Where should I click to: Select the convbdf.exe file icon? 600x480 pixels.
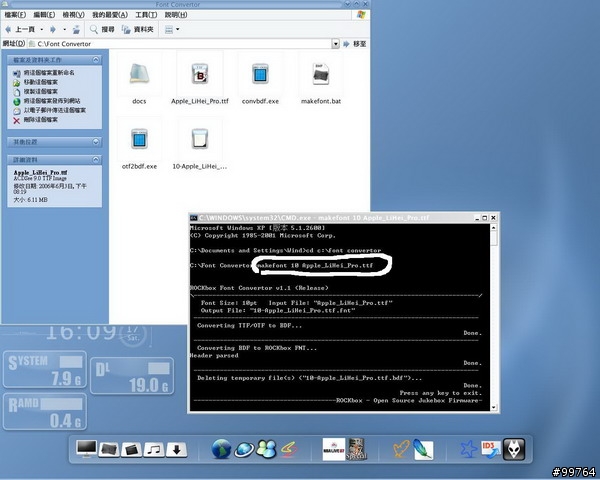tap(260, 75)
